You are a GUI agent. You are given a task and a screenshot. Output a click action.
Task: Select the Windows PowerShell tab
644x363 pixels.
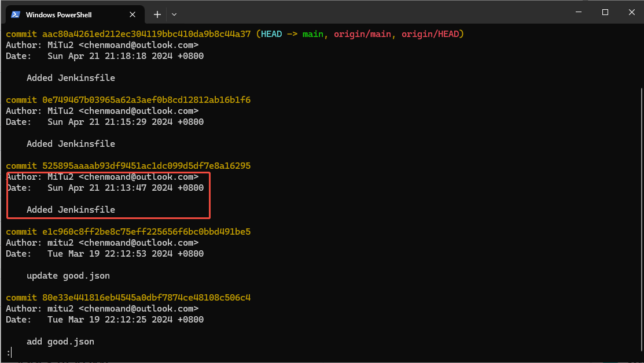(x=64, y=14)
